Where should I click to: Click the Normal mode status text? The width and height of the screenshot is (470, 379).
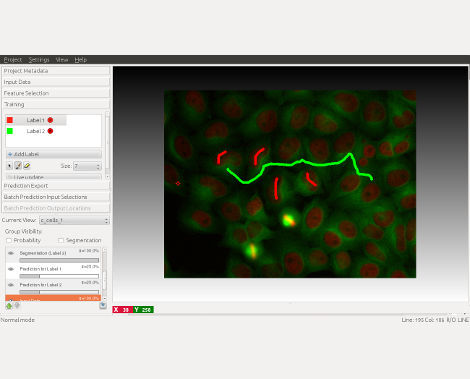coord(17,320)
